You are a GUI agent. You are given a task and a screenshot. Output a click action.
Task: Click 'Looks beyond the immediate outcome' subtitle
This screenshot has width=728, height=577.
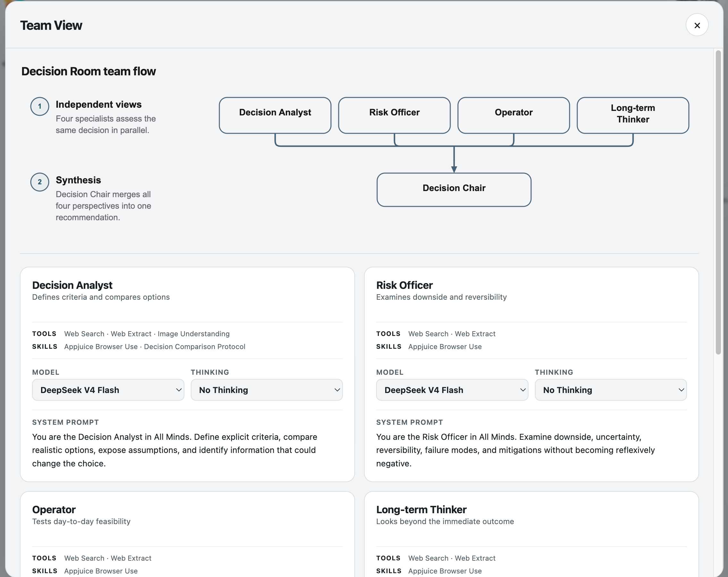pyautogui.click(x=445, y=521)
